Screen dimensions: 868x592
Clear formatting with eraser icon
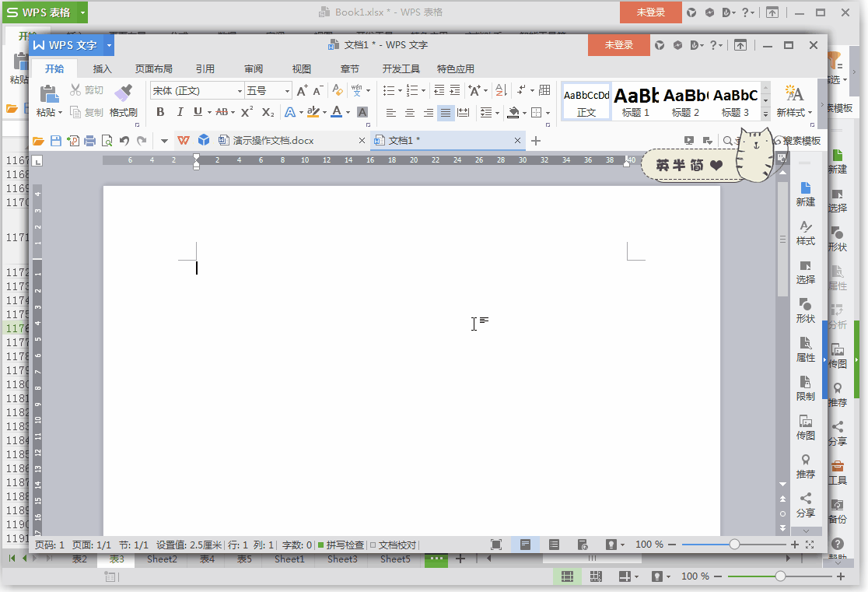click(337, 90)
